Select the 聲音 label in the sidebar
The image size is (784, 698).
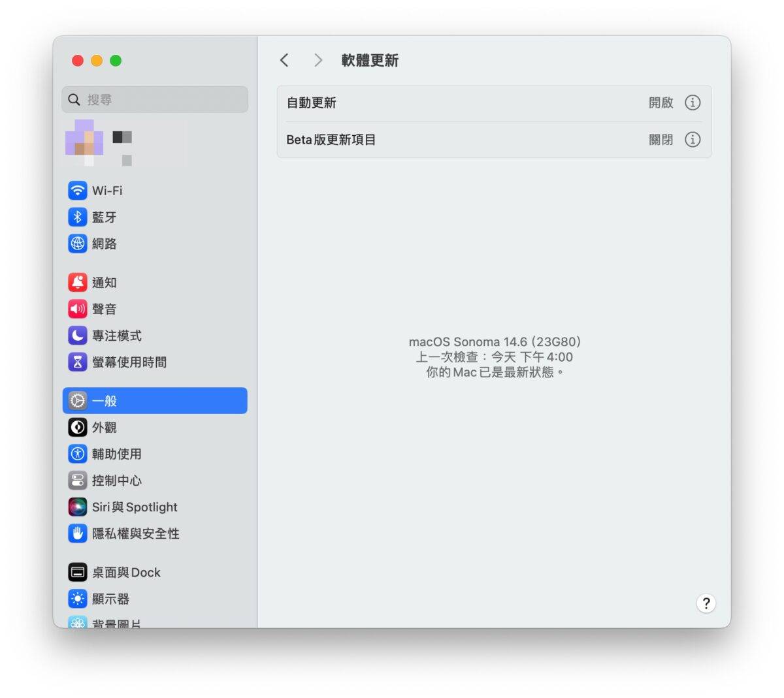[x=105, y=309]
